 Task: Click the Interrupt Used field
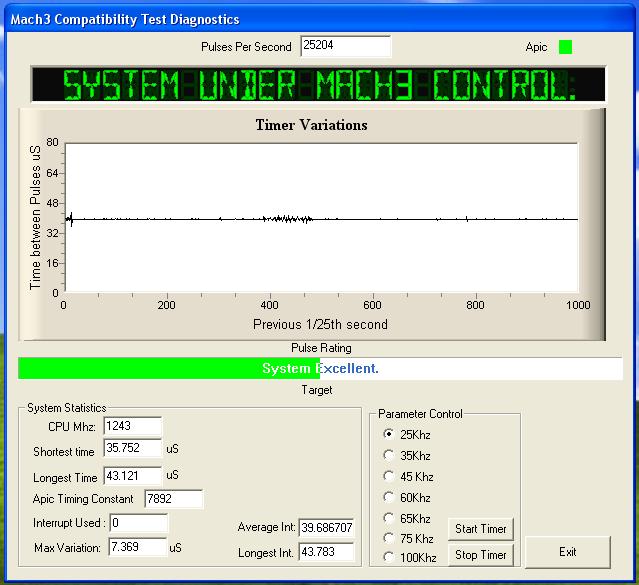[138, 523]
